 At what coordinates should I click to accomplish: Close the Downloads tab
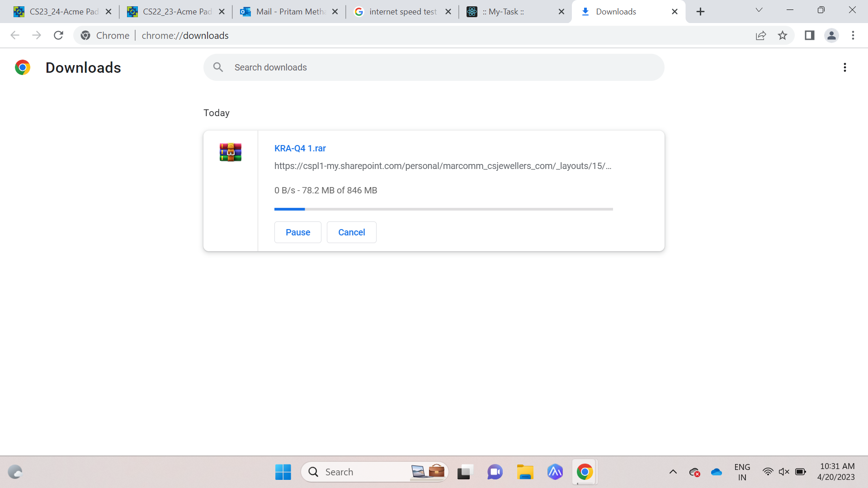[x=675, y=12]
